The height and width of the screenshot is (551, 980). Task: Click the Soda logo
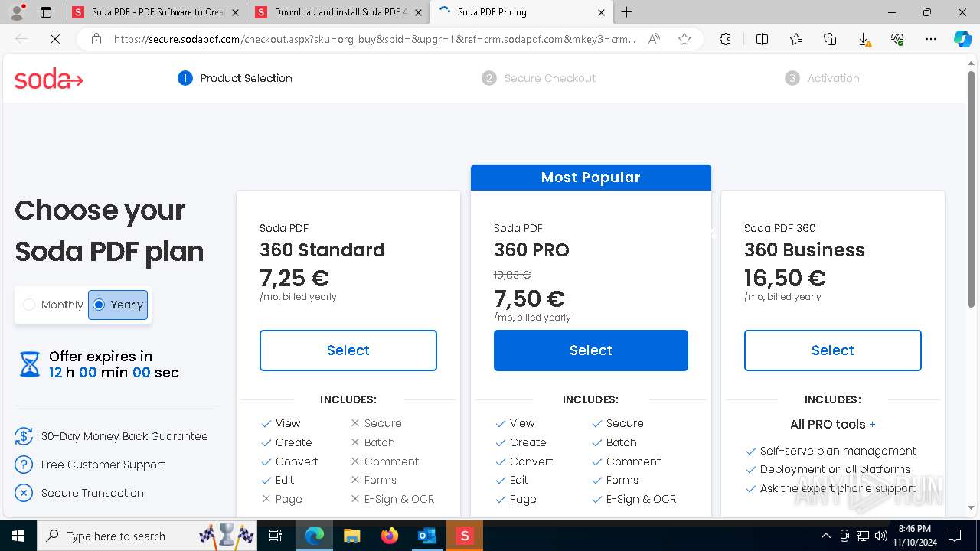pyautogui.click(x=49, y=78)
